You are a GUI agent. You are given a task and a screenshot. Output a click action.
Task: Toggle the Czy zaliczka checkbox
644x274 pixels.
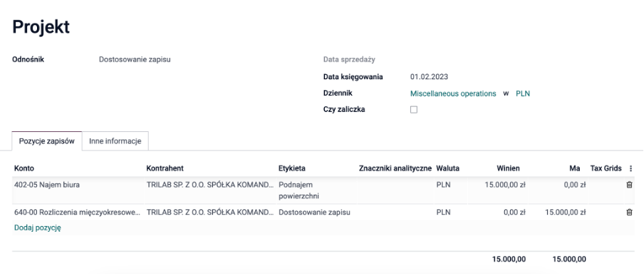coord(414,109)
